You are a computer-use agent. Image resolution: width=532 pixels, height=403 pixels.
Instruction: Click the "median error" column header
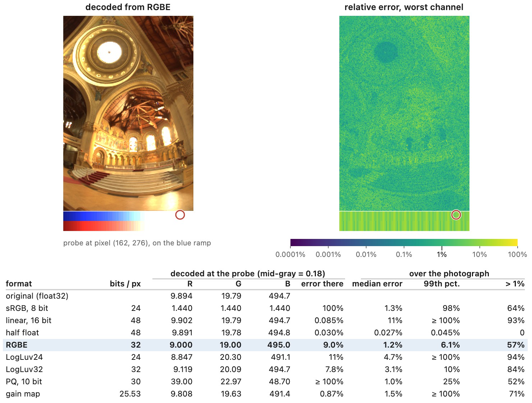pyautogui.click(x=377, y=284)
